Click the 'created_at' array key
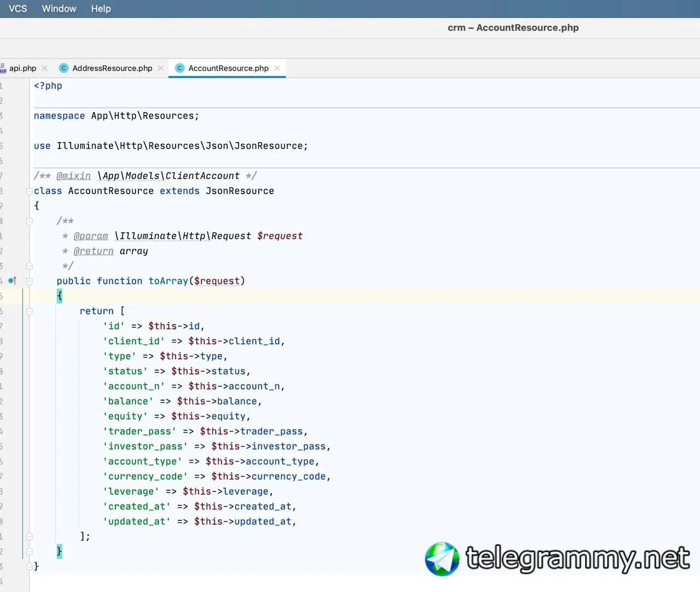Screen dimensions: 700x592 click(137, 507)
